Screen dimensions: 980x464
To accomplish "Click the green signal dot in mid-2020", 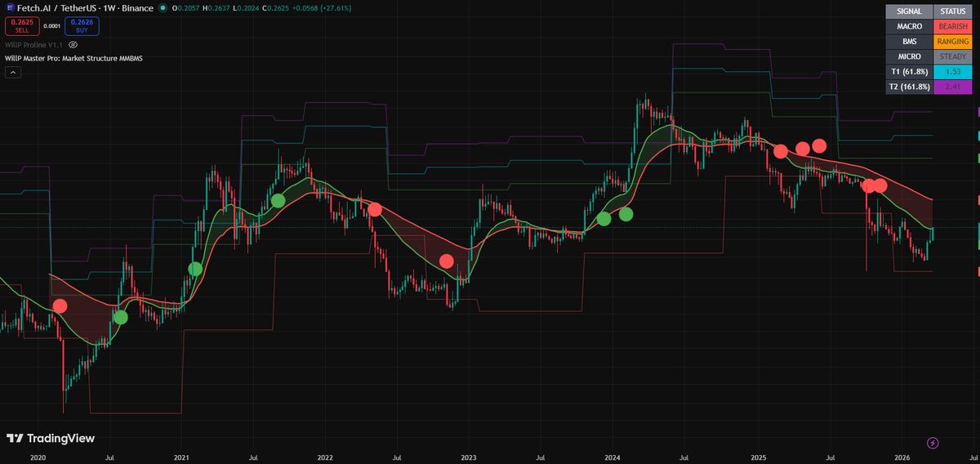I will [121, 318].
